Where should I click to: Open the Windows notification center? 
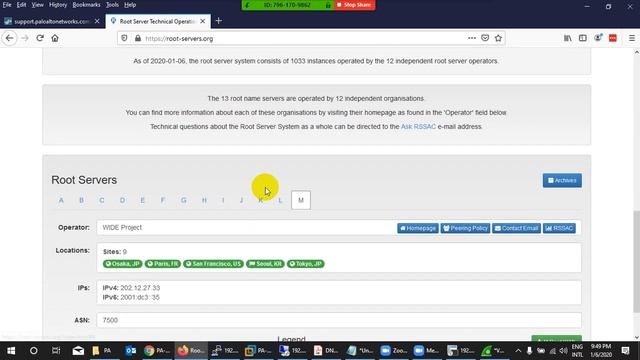pos(625,351)
